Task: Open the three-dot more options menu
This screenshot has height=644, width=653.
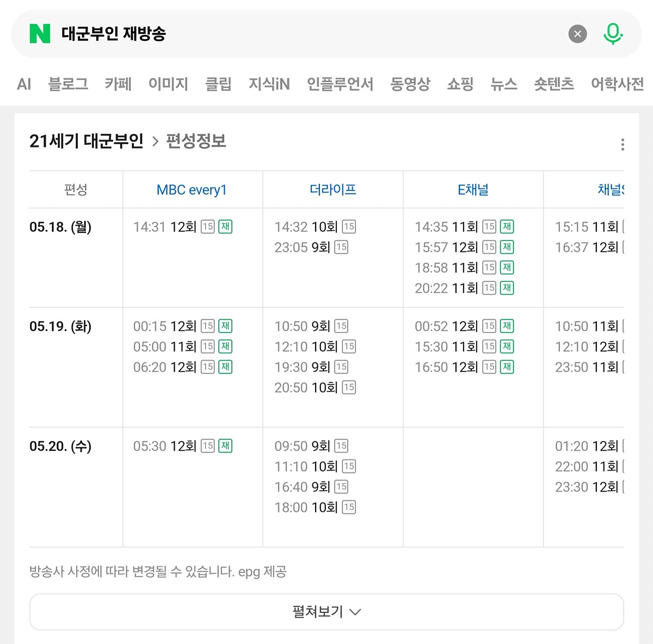Action: tap(623, 144)
